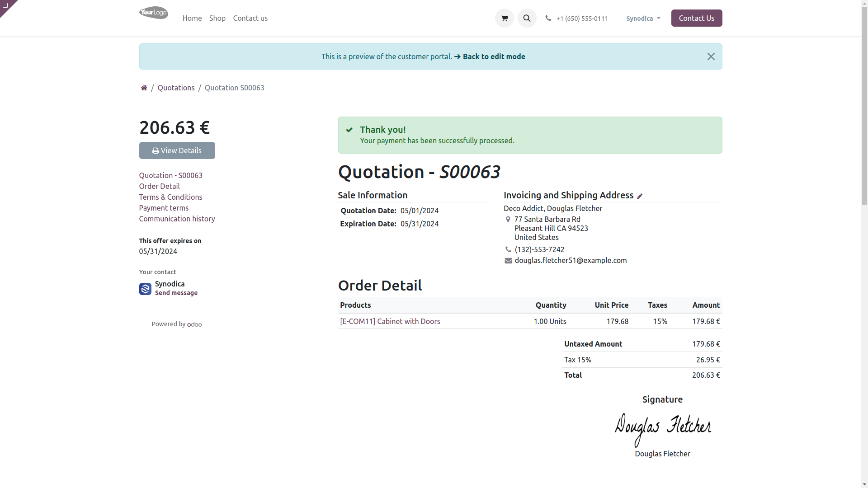Screen dimensions: 868x488
Task: Click the +1 (650) 555-0111 phone number
Action: tap(582, 19)
